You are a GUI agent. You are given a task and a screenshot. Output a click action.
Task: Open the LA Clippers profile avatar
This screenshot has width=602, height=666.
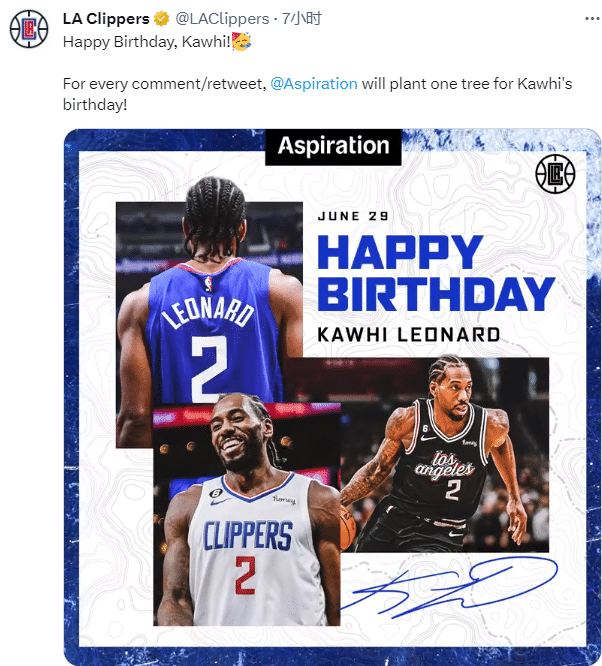click(29, 29)
